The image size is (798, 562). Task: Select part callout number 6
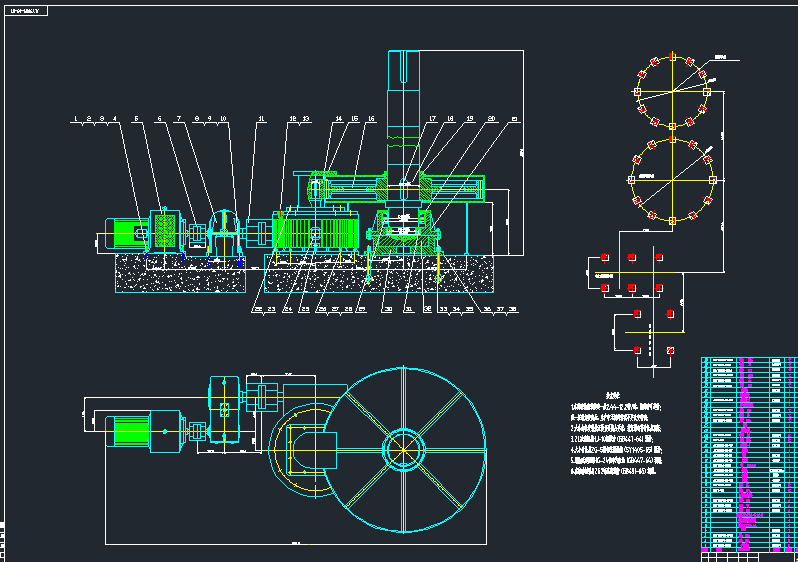[159, 119]
